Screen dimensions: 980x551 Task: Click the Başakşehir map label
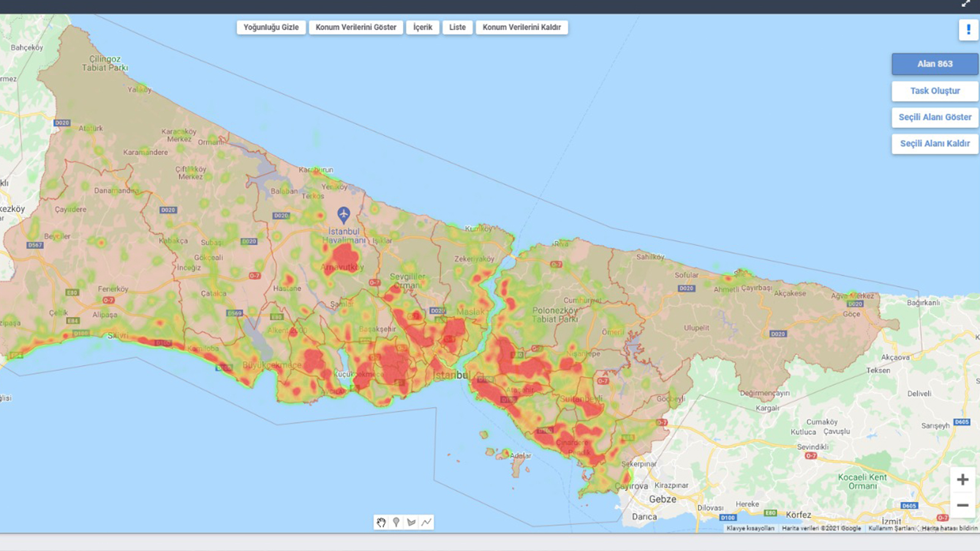377,329
